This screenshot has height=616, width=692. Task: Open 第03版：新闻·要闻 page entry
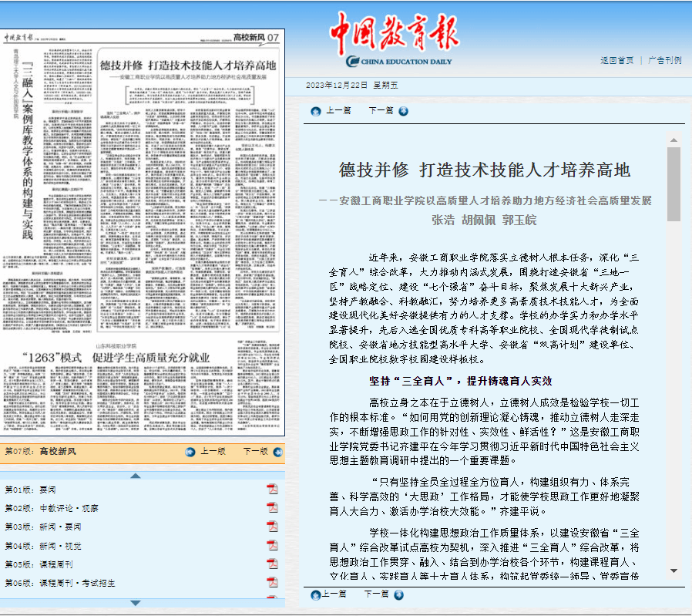click(x=43, y=527)
